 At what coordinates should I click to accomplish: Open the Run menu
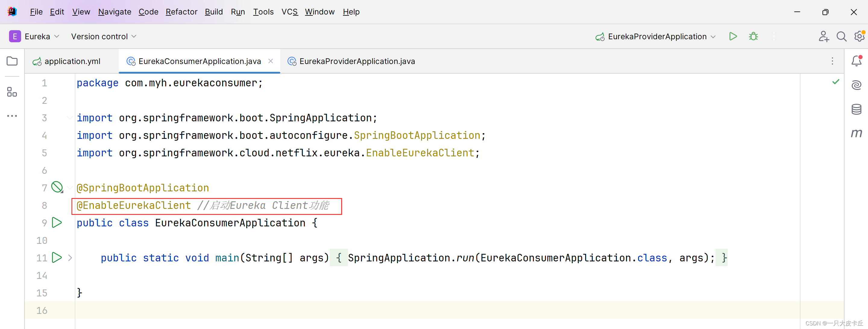click(237, 12)
